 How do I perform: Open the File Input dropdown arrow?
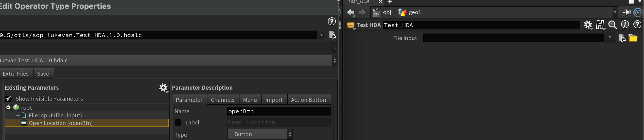[x=610, y=38]
